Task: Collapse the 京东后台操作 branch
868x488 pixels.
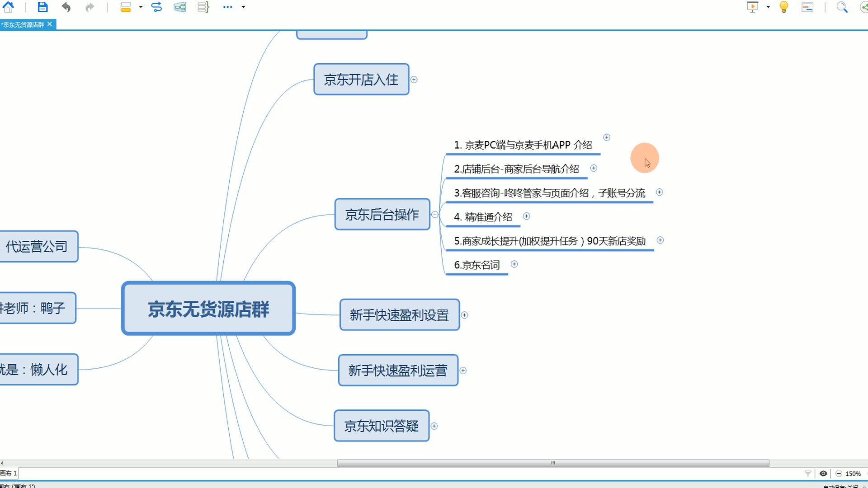Action: (x=434, y=215)
